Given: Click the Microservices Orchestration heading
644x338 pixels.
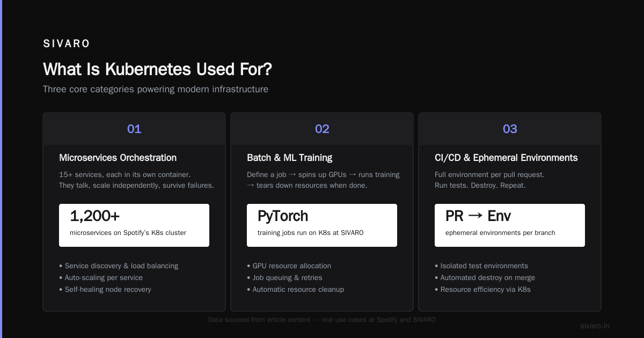Looking at the screenshot, I should (x=118, y=158).
